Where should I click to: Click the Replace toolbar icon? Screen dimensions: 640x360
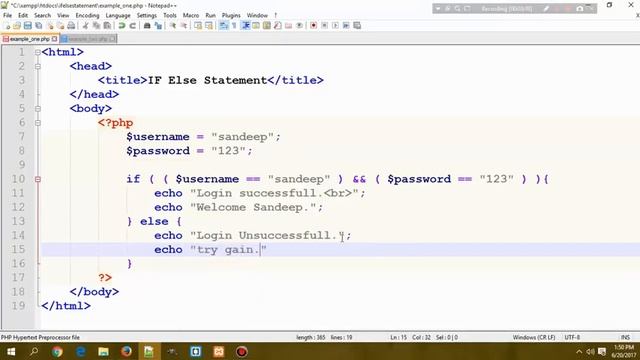[x=158, y=26]
